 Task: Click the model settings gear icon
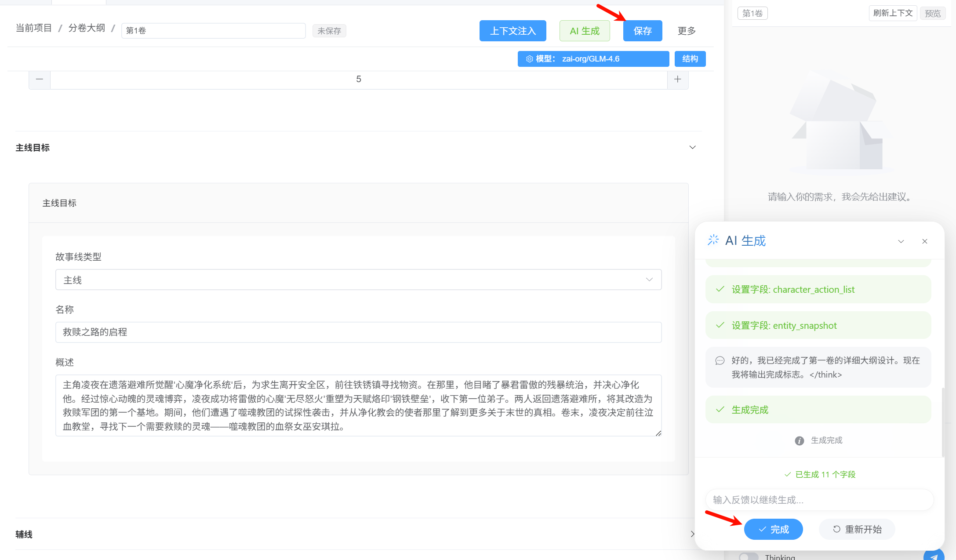[x=530, y=59]
